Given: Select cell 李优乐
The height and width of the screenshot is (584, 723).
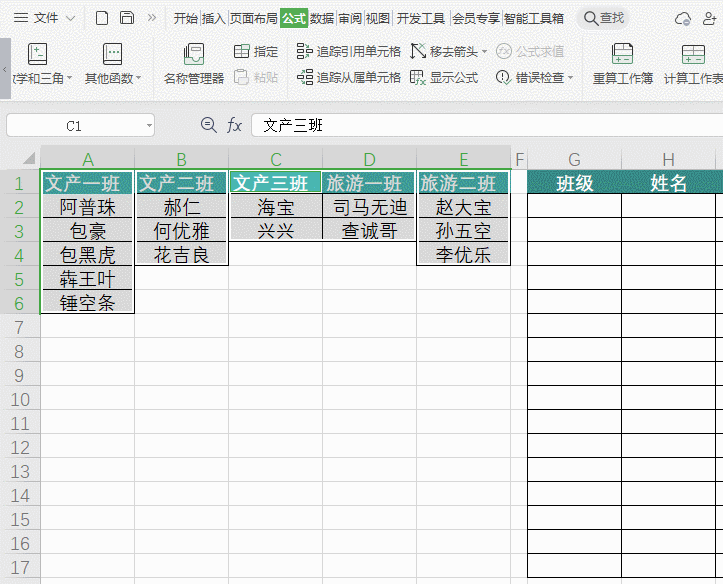Looking at the screenshot, I should (463, 255).
